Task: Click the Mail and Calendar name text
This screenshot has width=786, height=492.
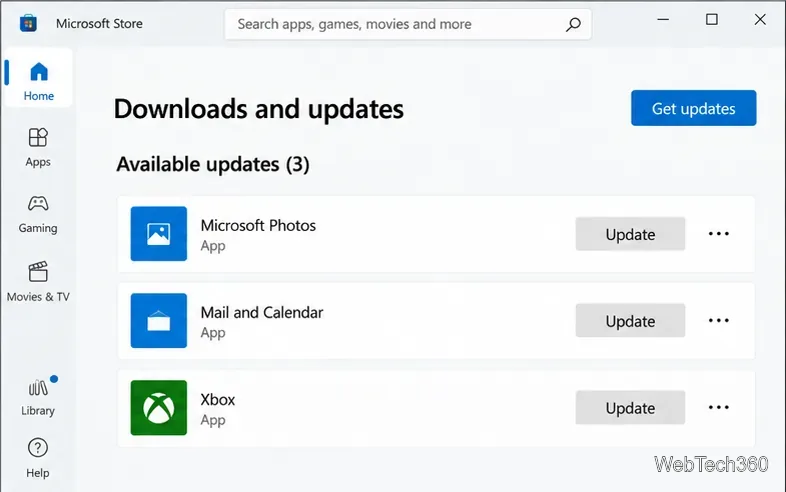Action: [x=262, y=312]
